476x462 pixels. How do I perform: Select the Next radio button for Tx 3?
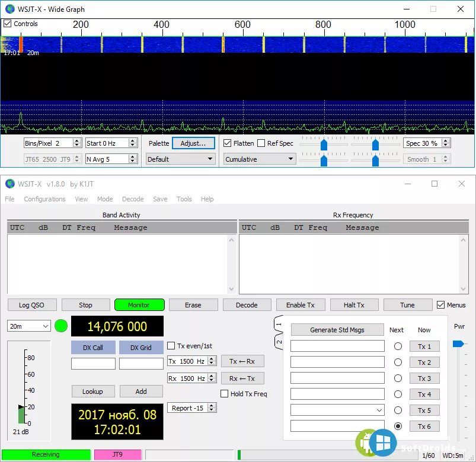[398, 378]
